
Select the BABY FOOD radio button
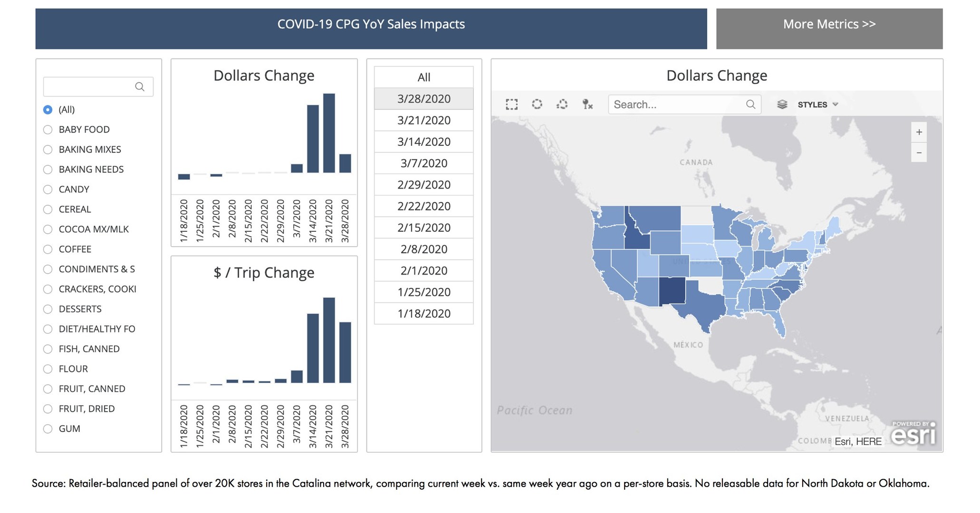coord(48,129)
